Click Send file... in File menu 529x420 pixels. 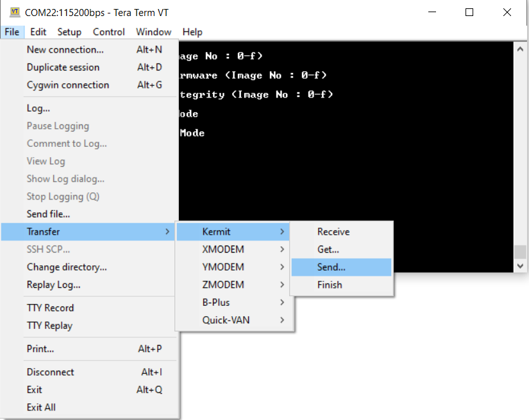point(48,214)
